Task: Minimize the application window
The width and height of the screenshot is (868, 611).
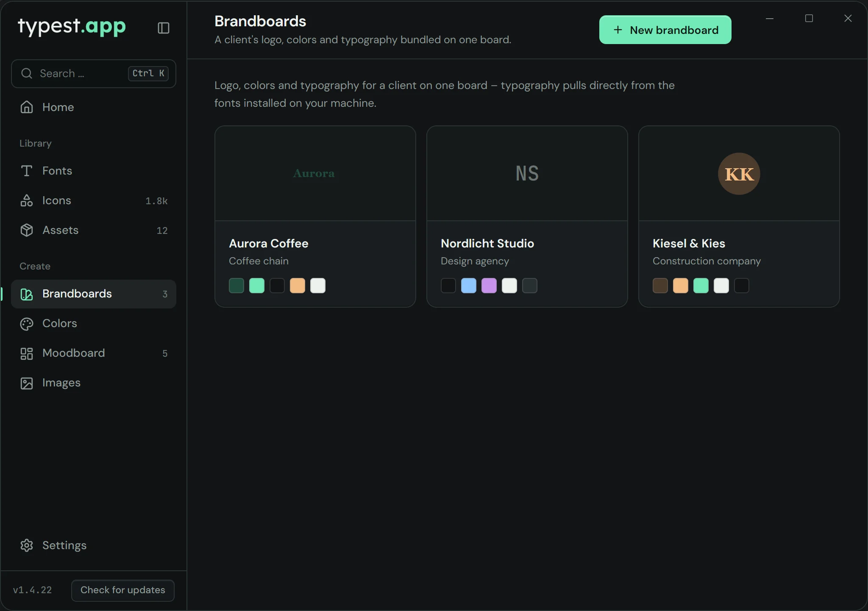Action: tap(770, 18)
